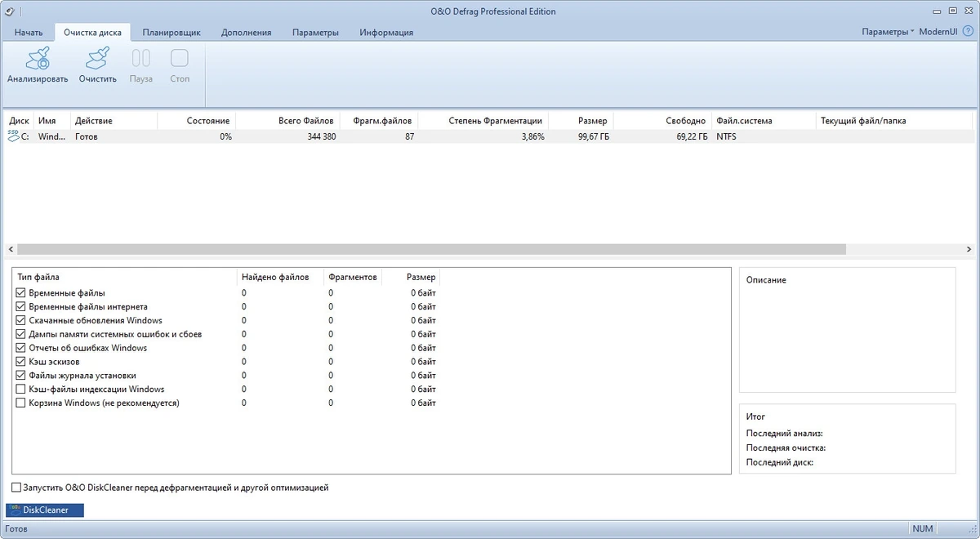Click the Фрагм.файлов column header
Viewport: 980px width, 539px height.
[x=379, y=120]
